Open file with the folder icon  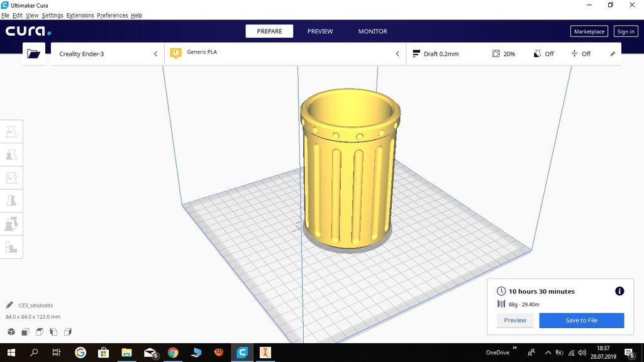click(x=34, y=54)
